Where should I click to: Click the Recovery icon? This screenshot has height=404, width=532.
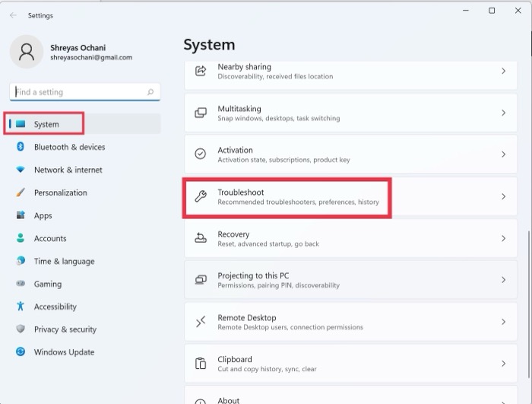201,238
